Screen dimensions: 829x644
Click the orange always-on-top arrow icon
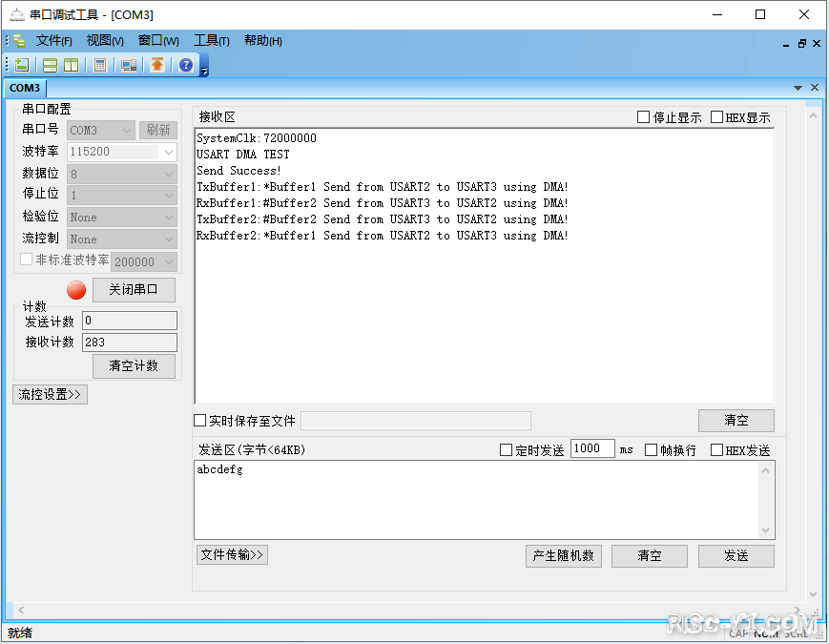157,65
